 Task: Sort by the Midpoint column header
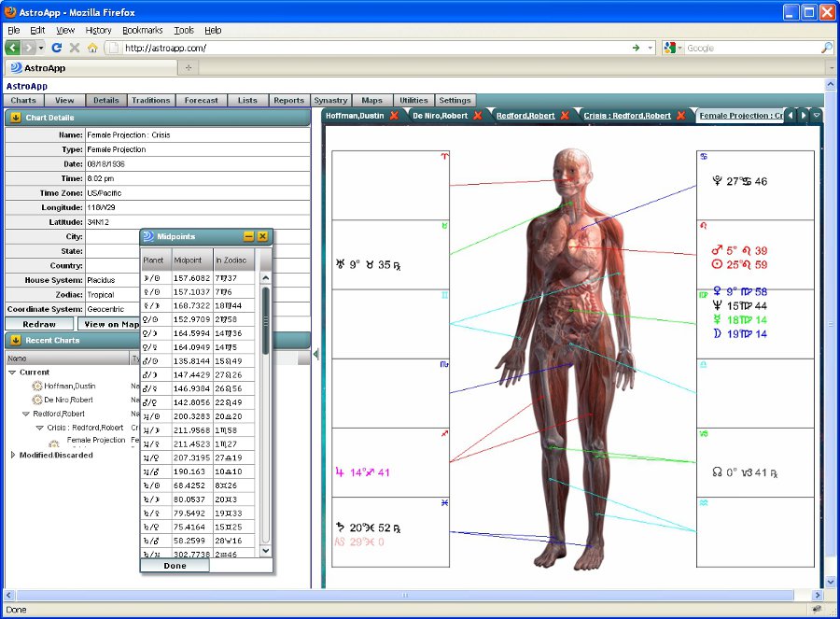click(x=192, y=260)
